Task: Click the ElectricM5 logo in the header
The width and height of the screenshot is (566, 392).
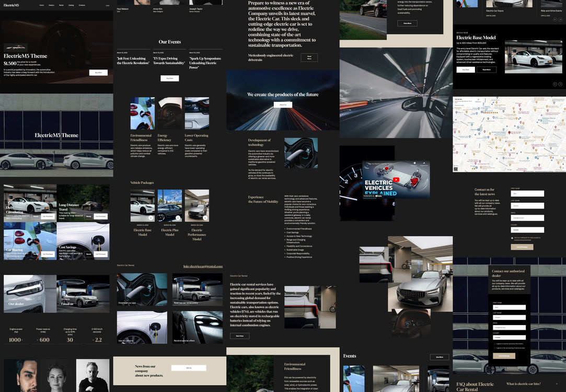Action: pos(11,5)
